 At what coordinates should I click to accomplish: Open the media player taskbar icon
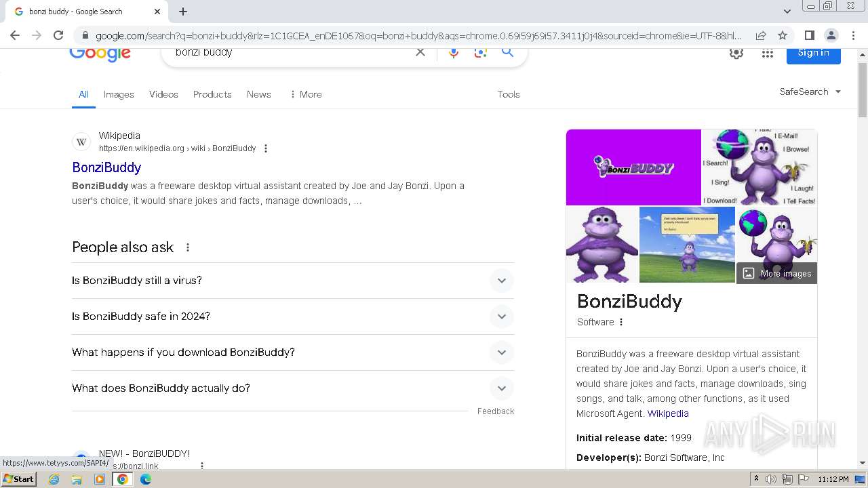point(100,479)
